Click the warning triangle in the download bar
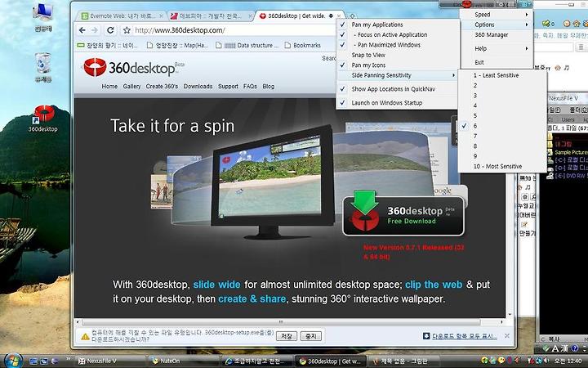 coord(85,336)
